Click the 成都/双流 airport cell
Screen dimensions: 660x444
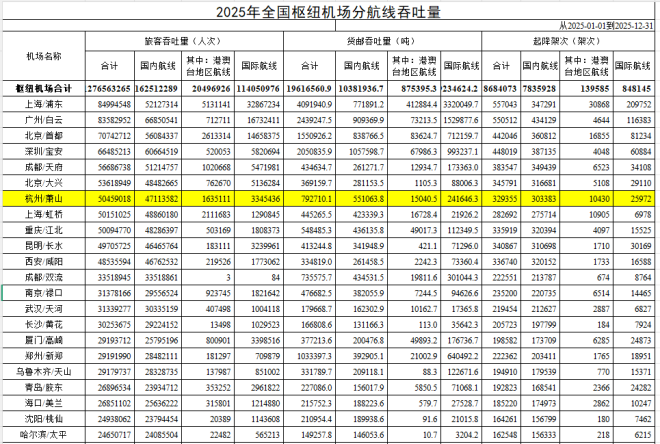tap(41, 276)
